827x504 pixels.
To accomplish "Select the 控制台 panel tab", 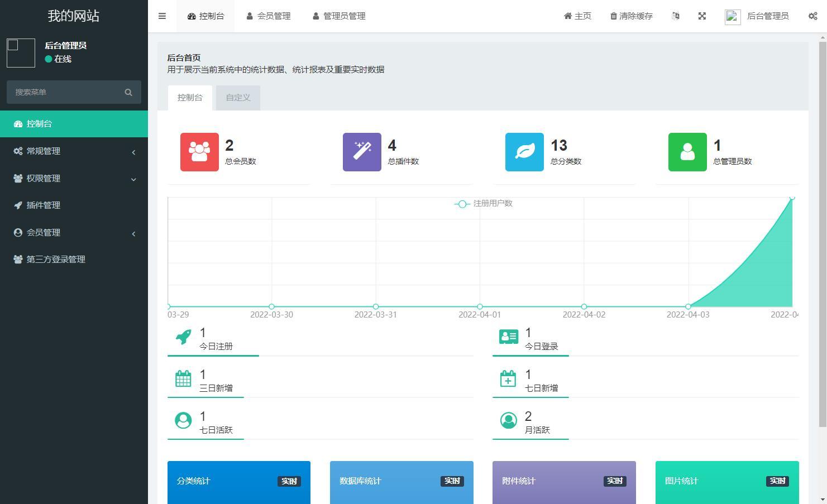I will click(x=190, y=98).
